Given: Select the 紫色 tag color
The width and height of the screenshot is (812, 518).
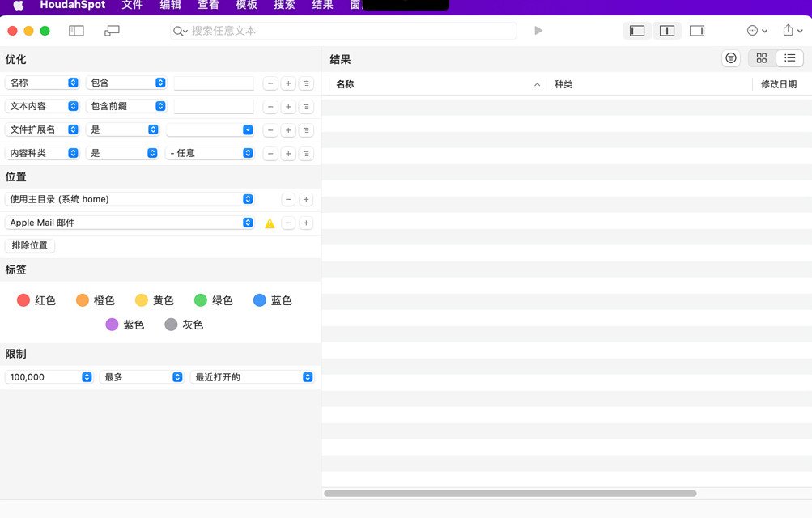Looking at the screenshot, I should coord(125,325).
